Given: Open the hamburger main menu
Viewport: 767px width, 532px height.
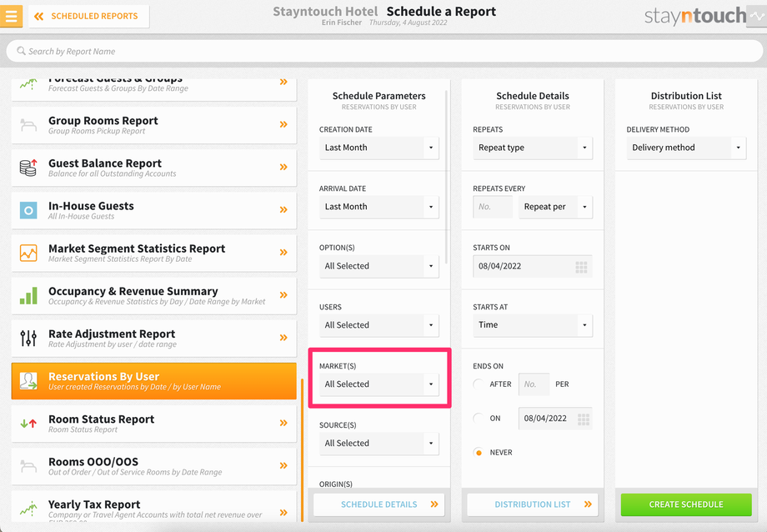Looking at the screenshot, I should pos(11,16).
